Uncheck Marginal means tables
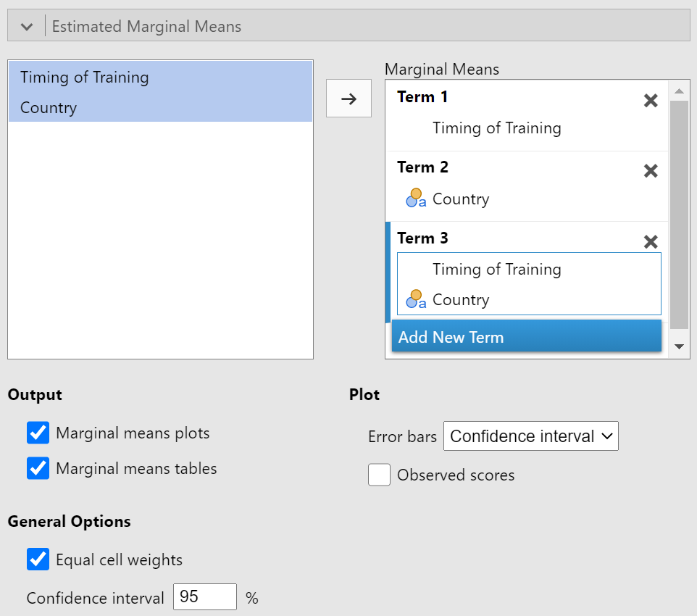Viewport: 697px width, 616px height. click(x=38, y=468)
